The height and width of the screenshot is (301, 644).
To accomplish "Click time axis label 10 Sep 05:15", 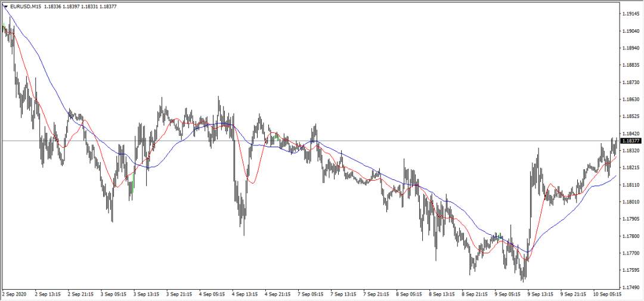I will coord(608,294).
